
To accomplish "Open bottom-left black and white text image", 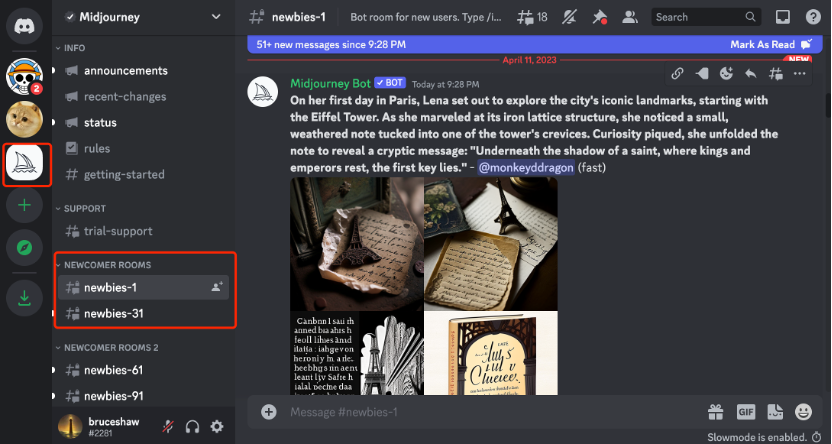I will coord(357,353).
